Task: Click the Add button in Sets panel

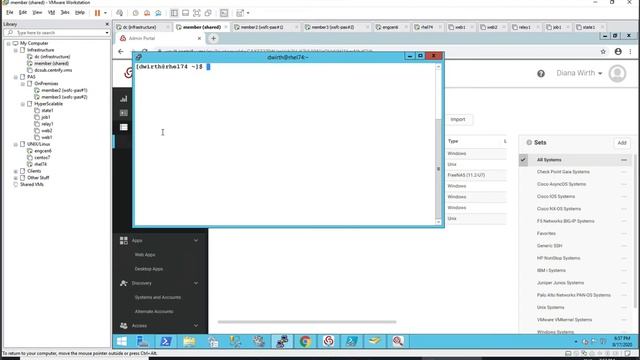Action: (622, 143)
